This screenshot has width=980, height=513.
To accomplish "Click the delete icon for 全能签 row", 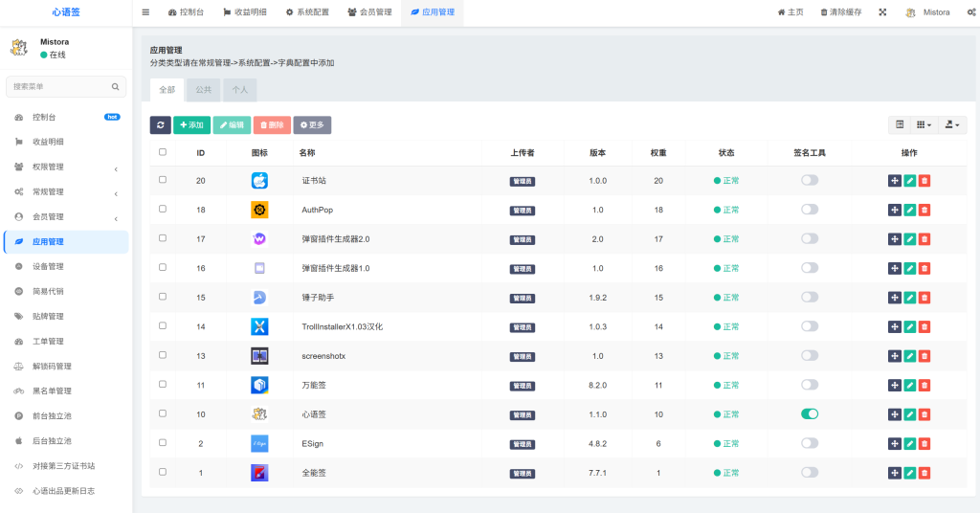I will [x=924, y=473].
